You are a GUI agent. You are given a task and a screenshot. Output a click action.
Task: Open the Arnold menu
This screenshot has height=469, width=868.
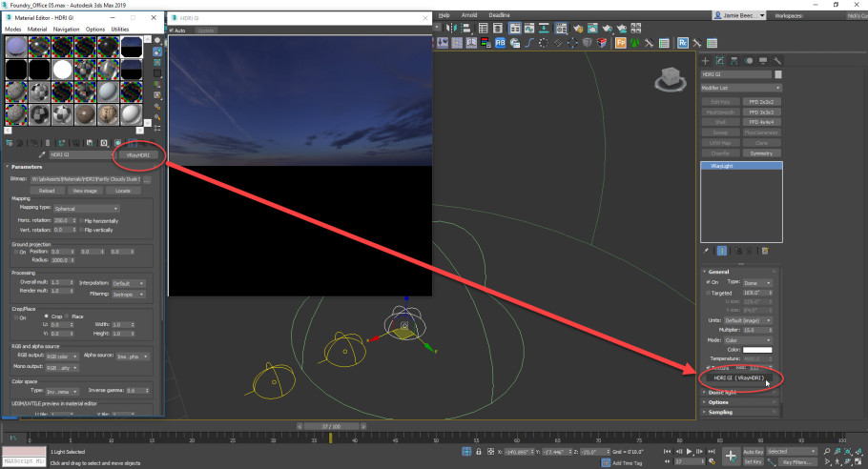point(469,15)
